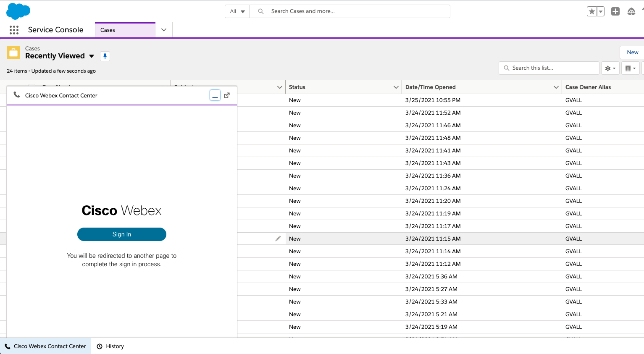Image resolution: width=644 pixels, height=354 pixels.
Task: Minimize the Cisco Webex Contact Center panel
Action: click(x=215, y=95)
